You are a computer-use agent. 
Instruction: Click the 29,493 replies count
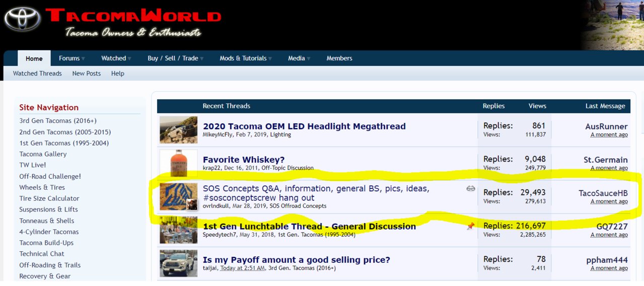[x=533, y=192]
